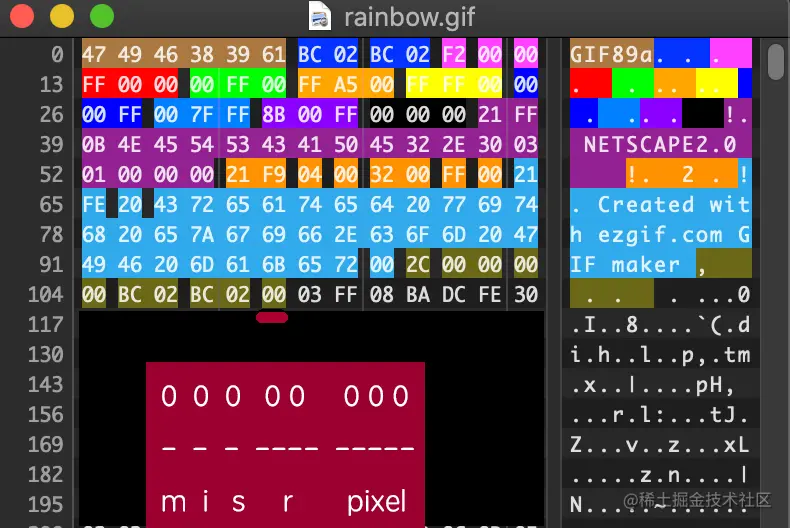The width and height of the screenshot is (790, 528).
Task: Click offset label 143 in the gutter
Action: point(45,384)
